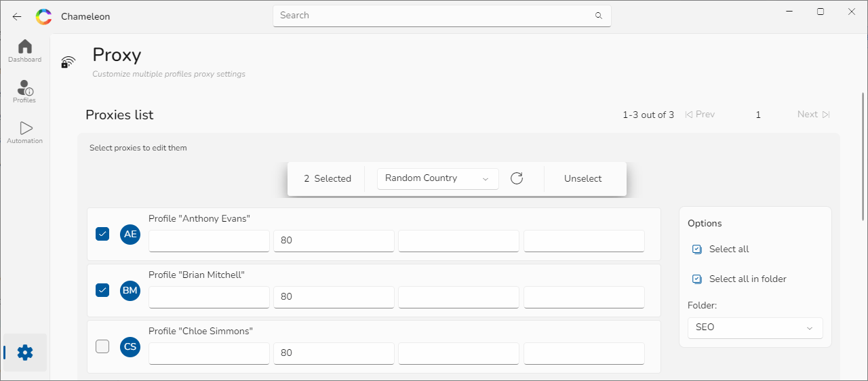Toggle Select all in folder checkbox
This screenshot has height=381, width=868.
click(x=697, y=279)
